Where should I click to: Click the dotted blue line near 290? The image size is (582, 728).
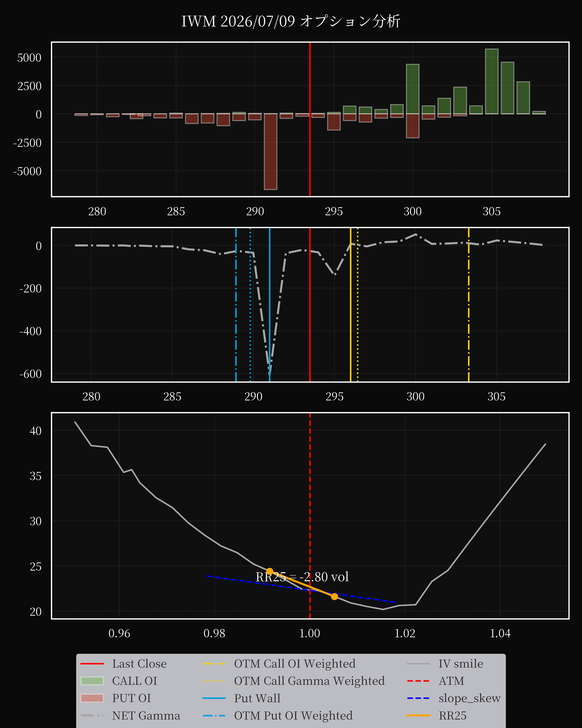[250, 305]
